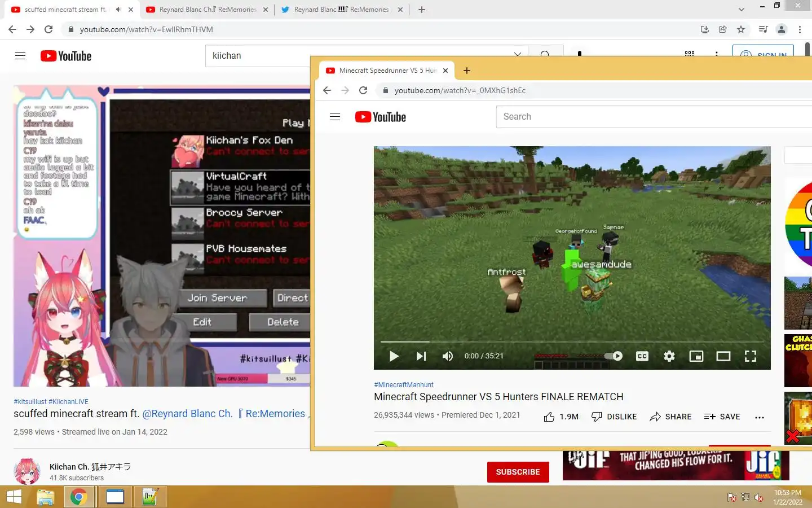Click taskbar volume muted icon

click(759, 497)
